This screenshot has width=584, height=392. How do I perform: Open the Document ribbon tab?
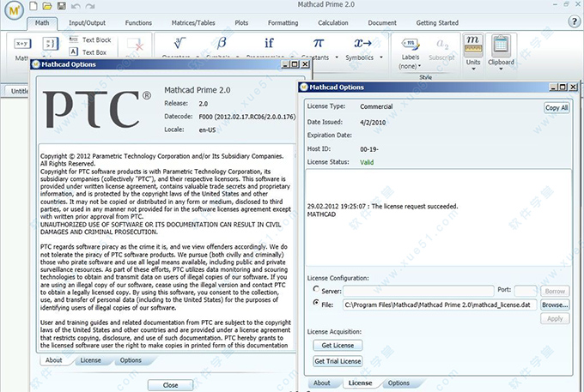tap(382, 23)
